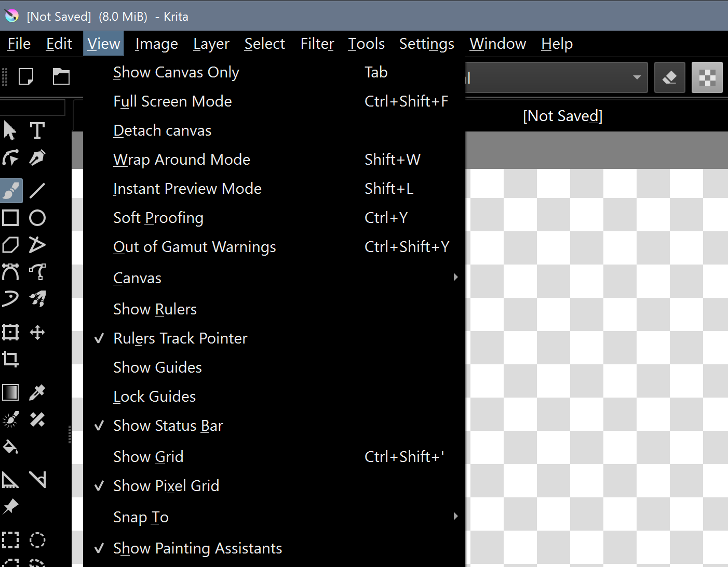The width and height of the screenshot is (728, 567).
Task: Uncheck Show Status Bar
Action: click(x=168, y=426)
